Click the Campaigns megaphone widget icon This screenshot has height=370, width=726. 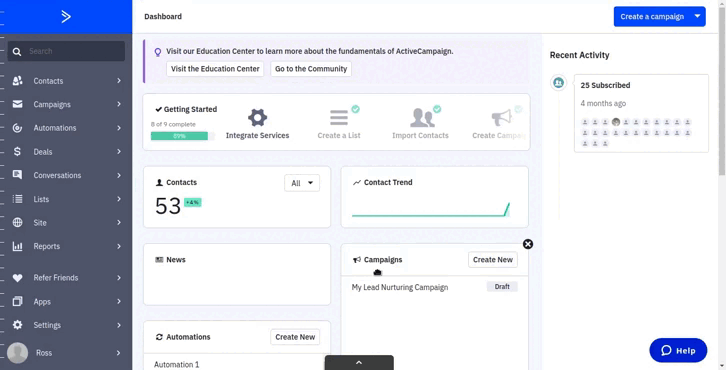tap(357, 260)
